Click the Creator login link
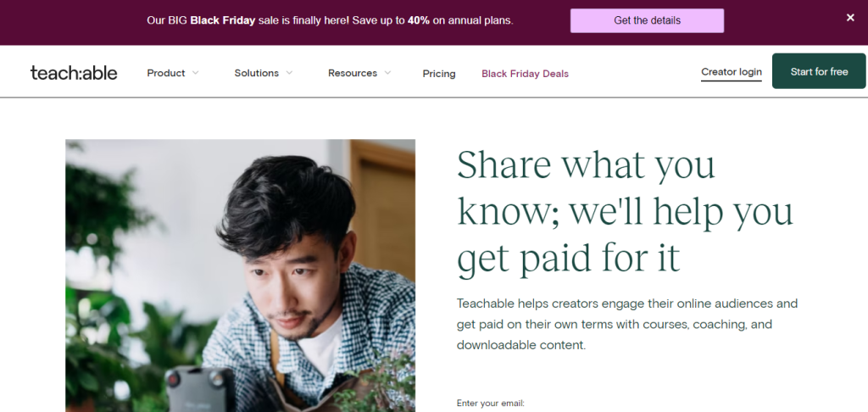Viewport: 868px width, 412px height. [x=732, y=72]
